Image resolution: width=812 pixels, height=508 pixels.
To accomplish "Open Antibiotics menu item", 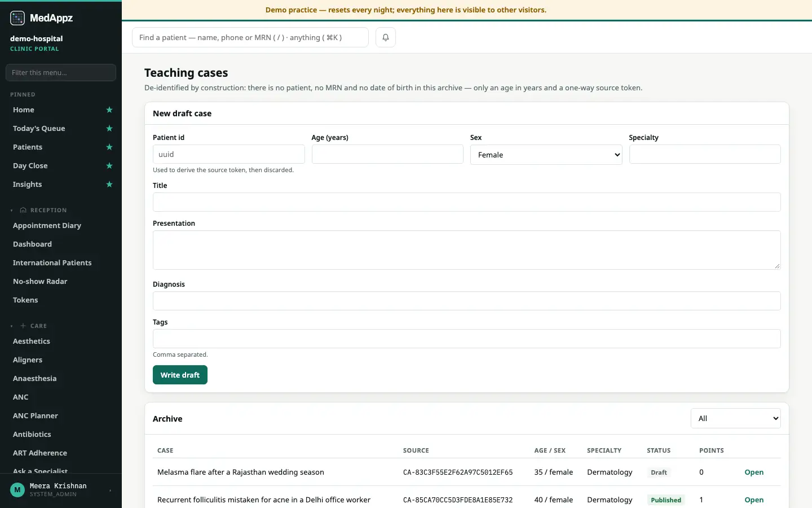I will pos(32,435).
